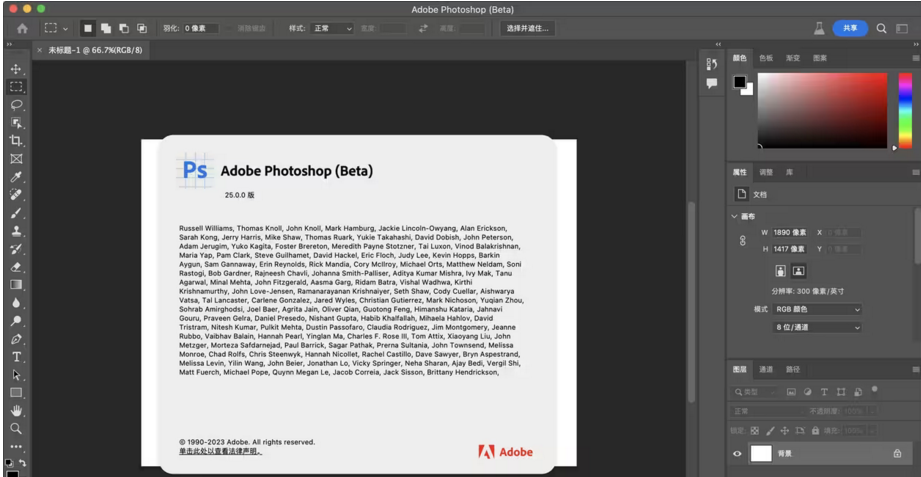
Task: Select the History Brush tool
Action: click(x=16, y=249)
